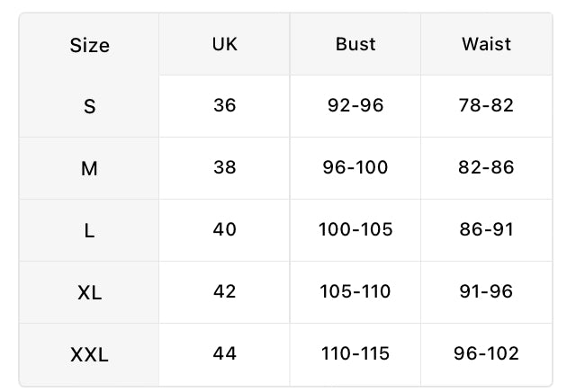Click waist measurement 78-82
The height and width of the screenshot is (392, 576).
486,105
